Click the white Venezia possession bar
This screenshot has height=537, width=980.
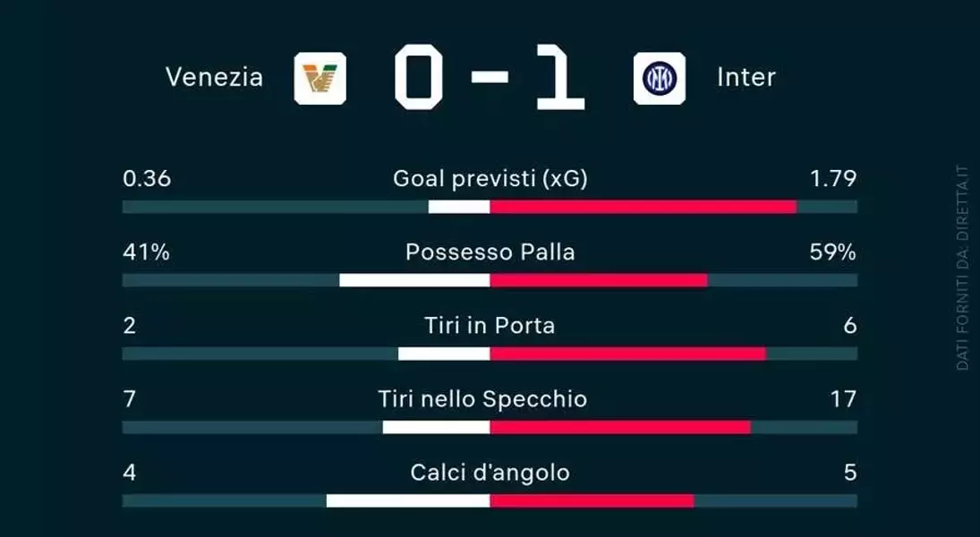(x=414, y=280)
